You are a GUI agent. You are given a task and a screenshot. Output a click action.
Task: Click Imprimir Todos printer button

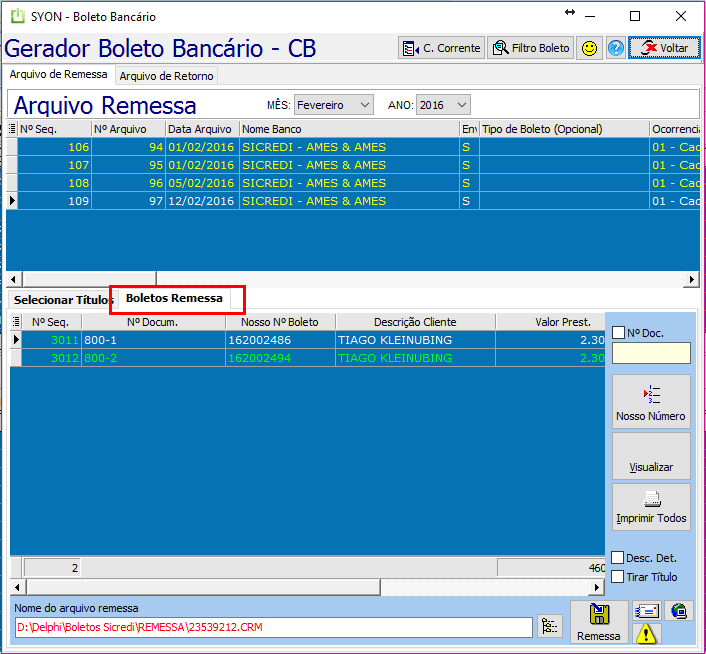click(x=651, y=507)
